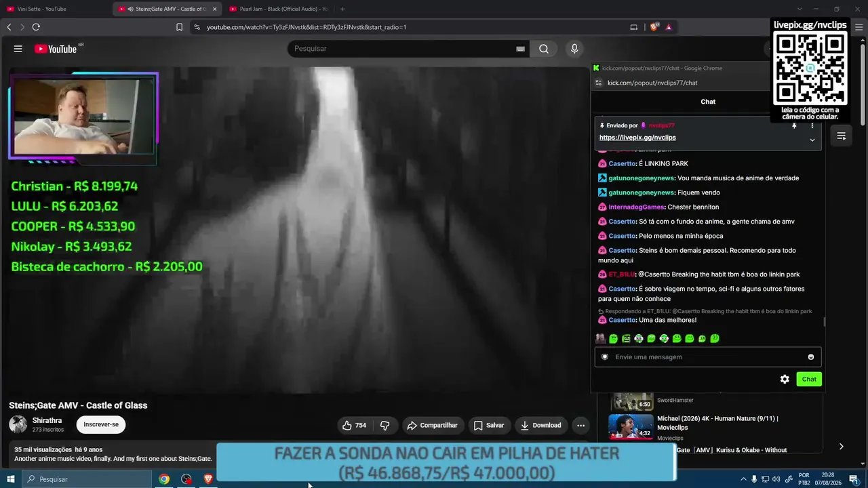Open emoji picker in chat message box
Screen dimensions: 868x488
811,357
